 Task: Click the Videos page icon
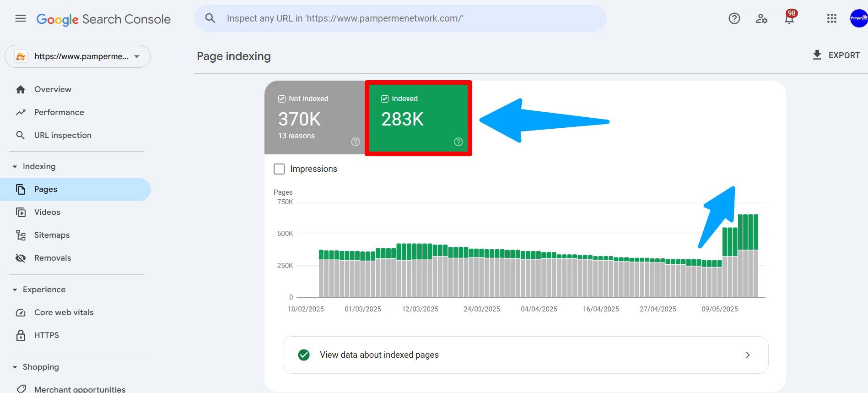(21, 212)
